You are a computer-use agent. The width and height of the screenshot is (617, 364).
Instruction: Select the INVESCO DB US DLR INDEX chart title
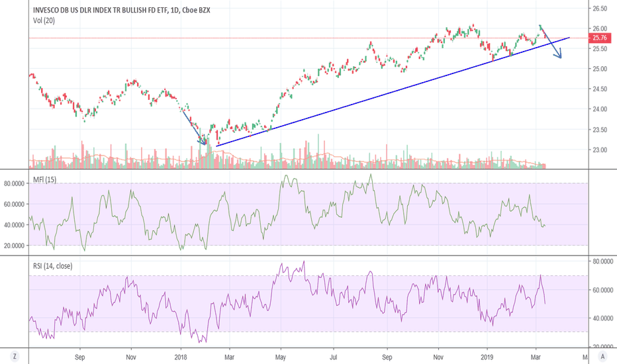click(x=122, y=10)
